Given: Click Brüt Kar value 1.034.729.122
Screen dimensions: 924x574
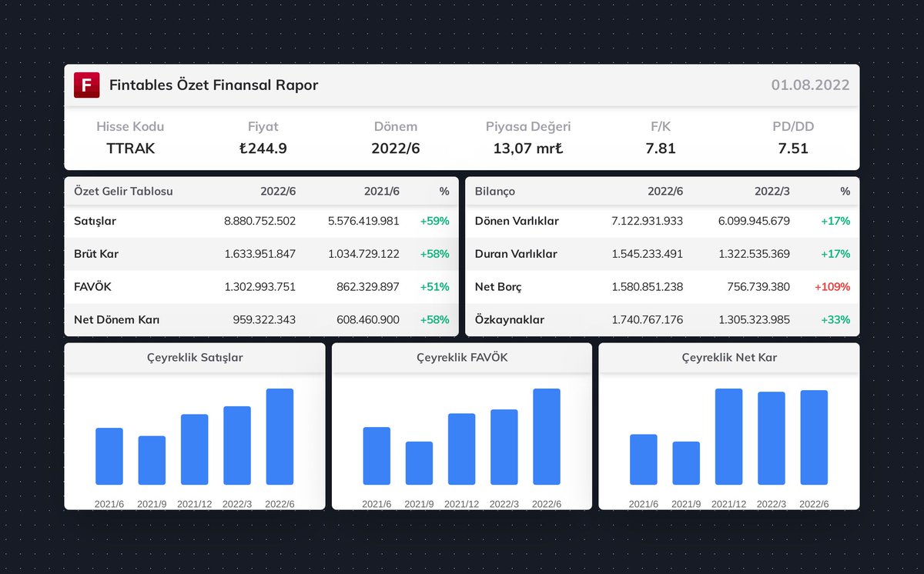Looking at the screenshot, I should click(x=363, y=254).
